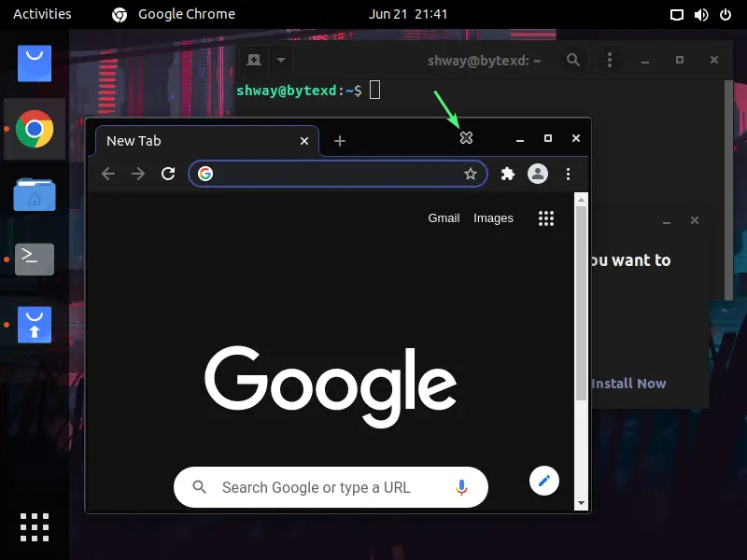Open Chrome Extensions puzzle icon
This screenshot has width=747, height=560.
tap(508, 174)
